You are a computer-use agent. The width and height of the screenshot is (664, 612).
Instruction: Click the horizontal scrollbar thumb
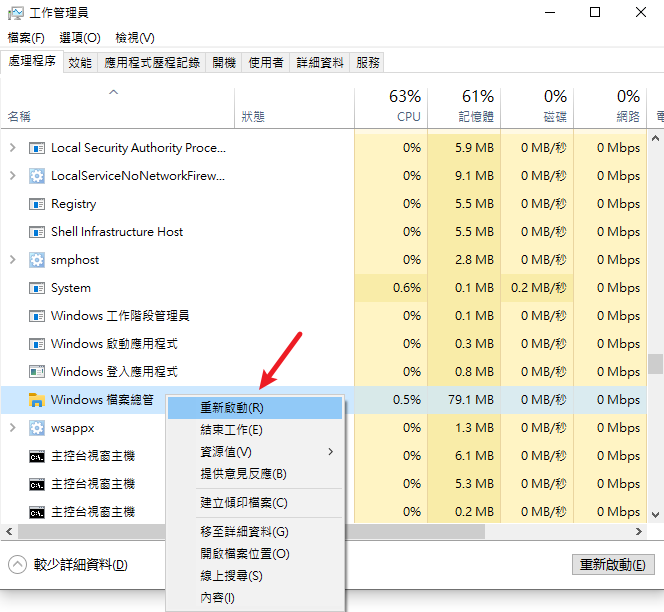click(x=251, y=532)
